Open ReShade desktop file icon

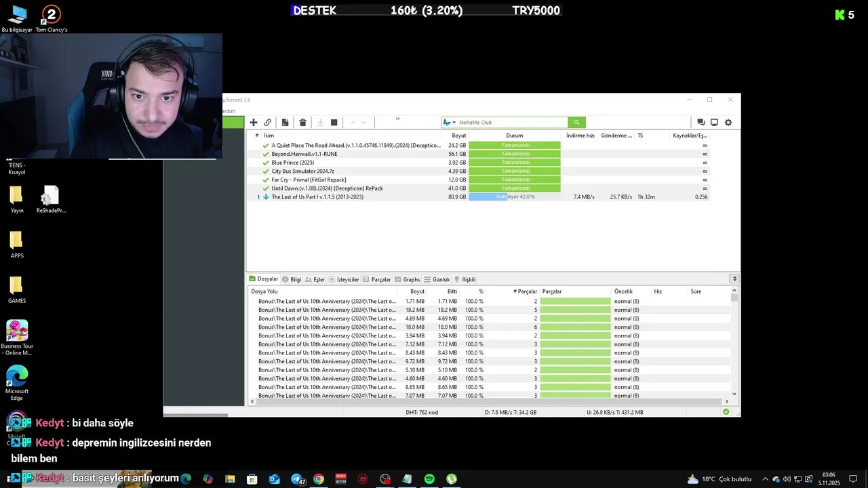(x=51, y=200)
